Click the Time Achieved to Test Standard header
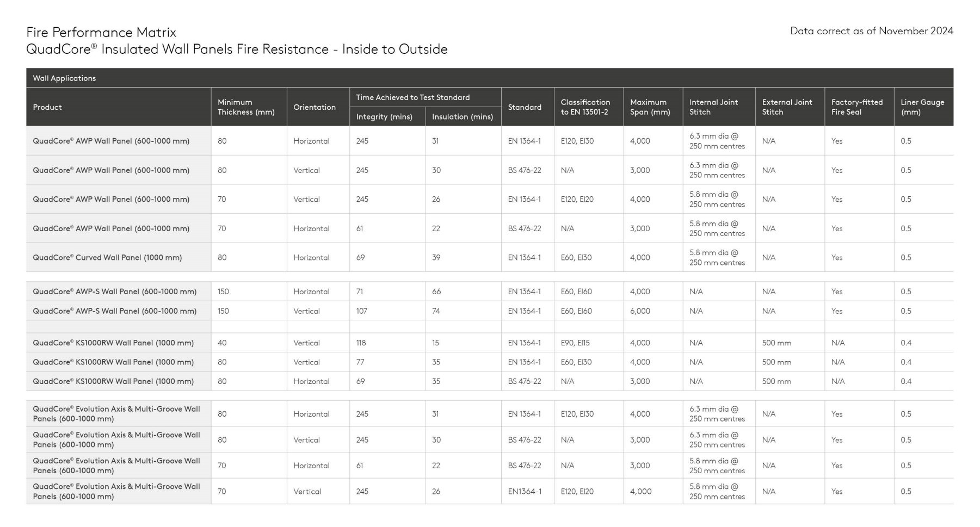Image resolution: width=980 pixels, height=527 pixels. (x=412, y=97)
